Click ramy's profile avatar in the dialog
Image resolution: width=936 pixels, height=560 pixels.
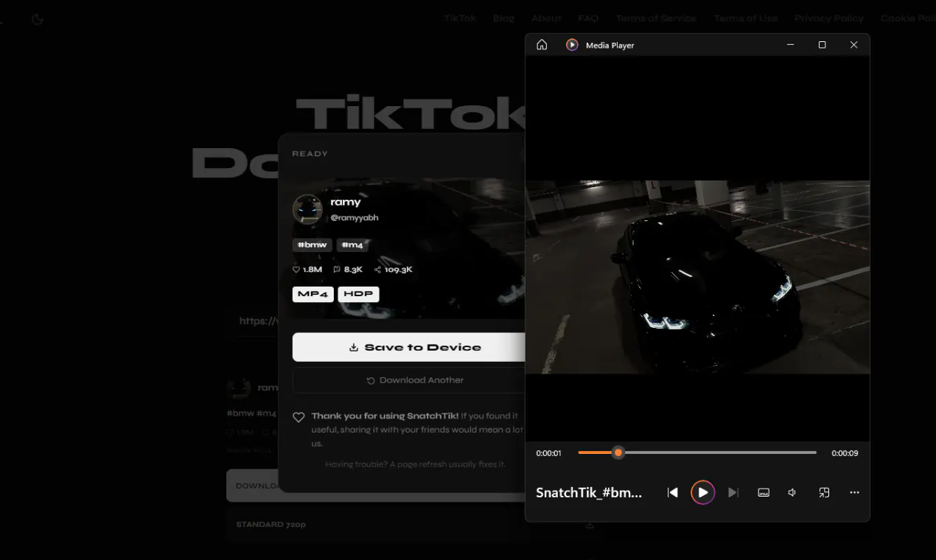tap(307, 209)
